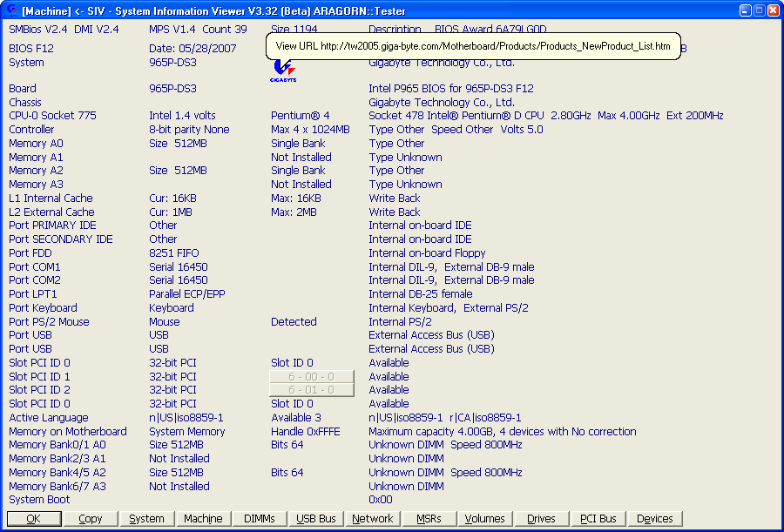Open the Drives information

pyautogui.click(x=541, y=519)
